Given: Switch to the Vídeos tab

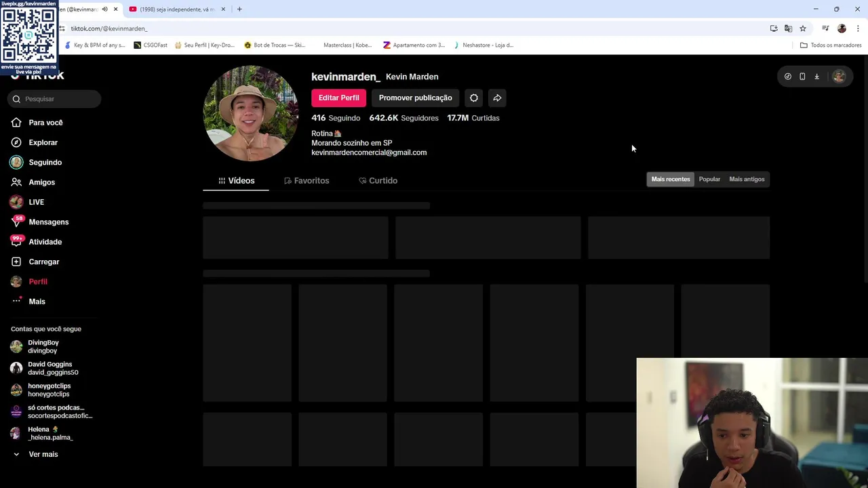Looking at the screenshot, I should 236,181.
